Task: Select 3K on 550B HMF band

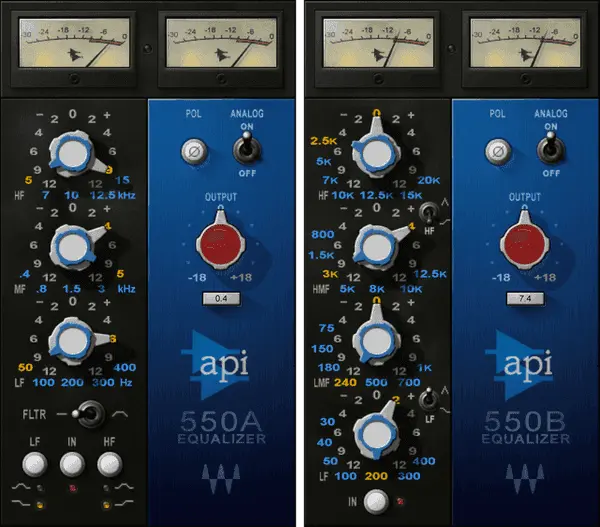Action: point(331,274)
